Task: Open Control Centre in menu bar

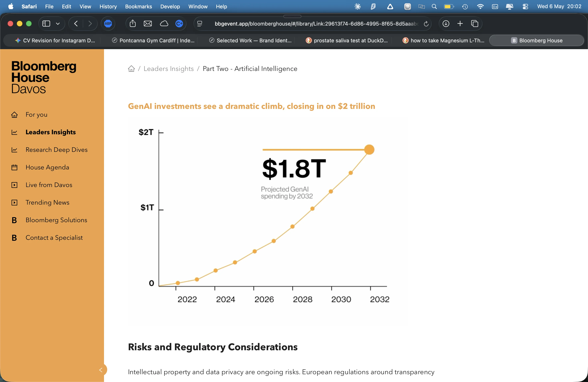Action: (525, 6)
